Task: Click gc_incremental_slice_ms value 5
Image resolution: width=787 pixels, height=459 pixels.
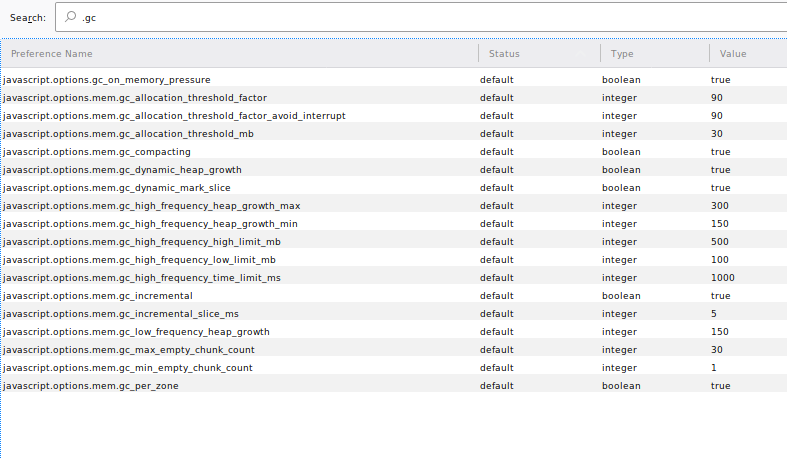Action: (714, 313)
